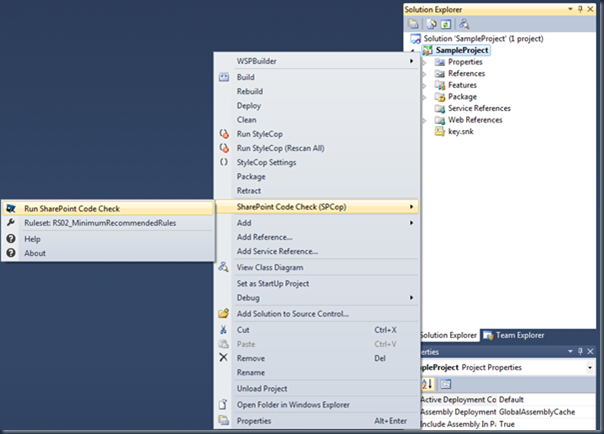
Task: Click the question mark icon beside Help
Action: (11, 239)
